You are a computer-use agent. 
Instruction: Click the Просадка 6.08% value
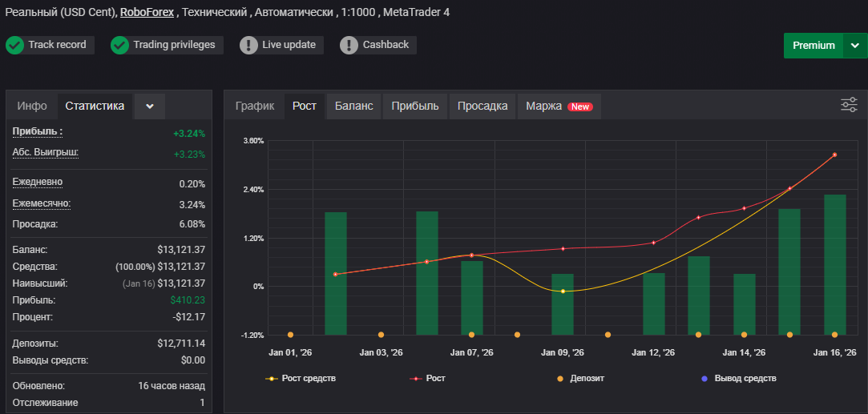click(192, 224)
